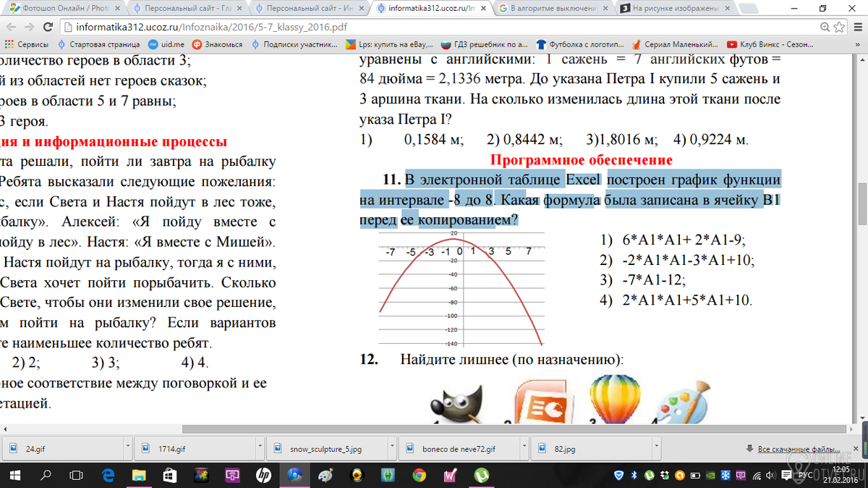The height and width of the screenshot is (488, 868).
Task: Click the Windows search magnifier in taskbar
Action: (x=45, y=475)
